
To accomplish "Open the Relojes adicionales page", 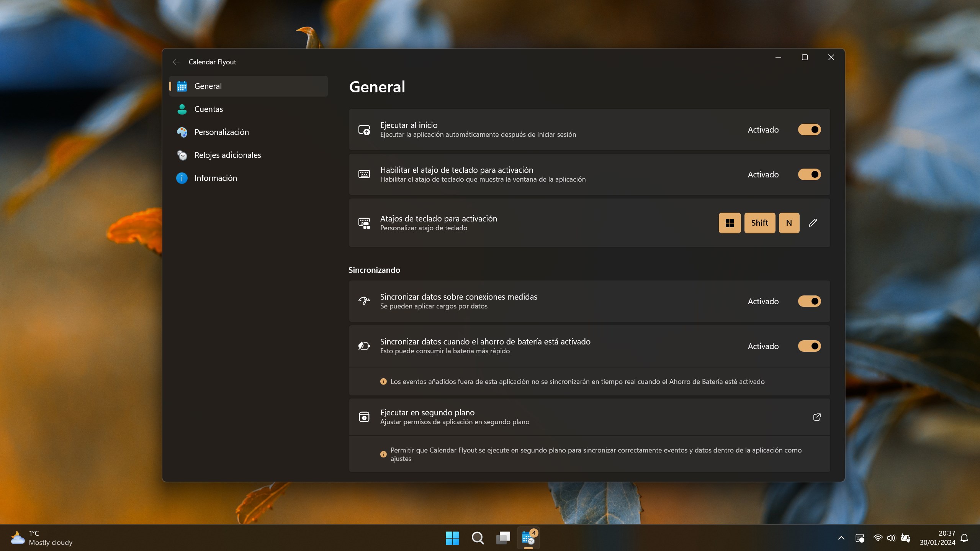I will pyautogui.click(x=248, y=155).
